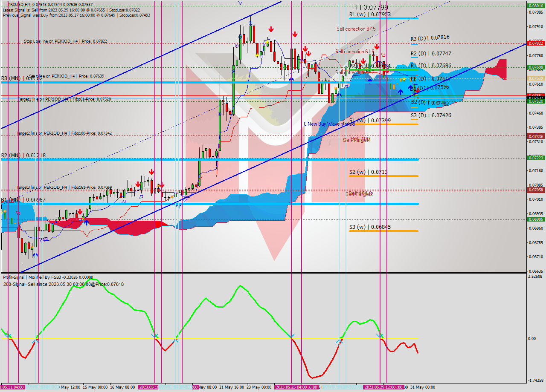Click the 31 May 00:00 time label

click(x=423, y=387)
